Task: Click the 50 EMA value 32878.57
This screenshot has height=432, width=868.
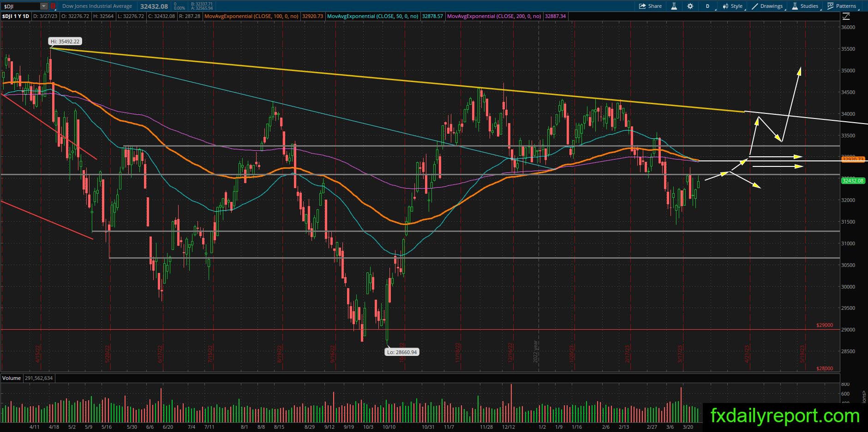Action: (x=432, y=16)
